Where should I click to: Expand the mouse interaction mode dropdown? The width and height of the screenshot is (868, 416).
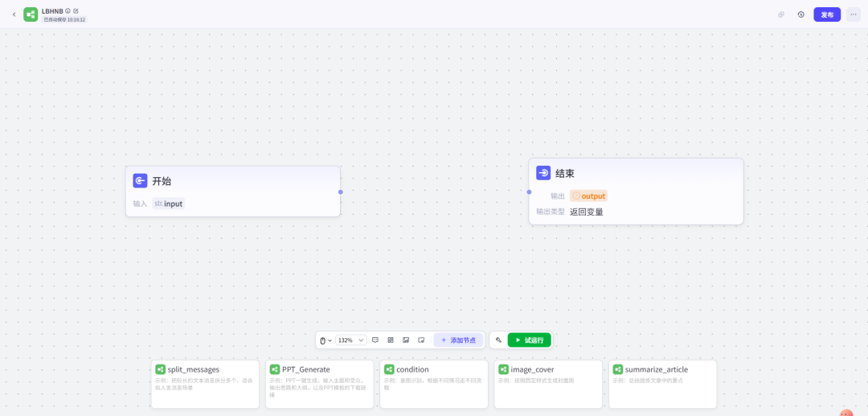pos(325,340)
